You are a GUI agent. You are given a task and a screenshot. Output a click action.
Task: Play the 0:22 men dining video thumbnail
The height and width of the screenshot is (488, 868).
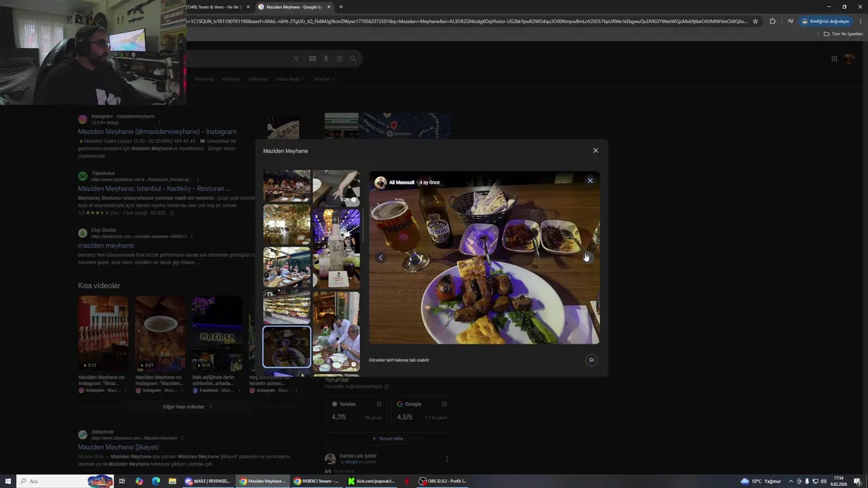point(336,331)
